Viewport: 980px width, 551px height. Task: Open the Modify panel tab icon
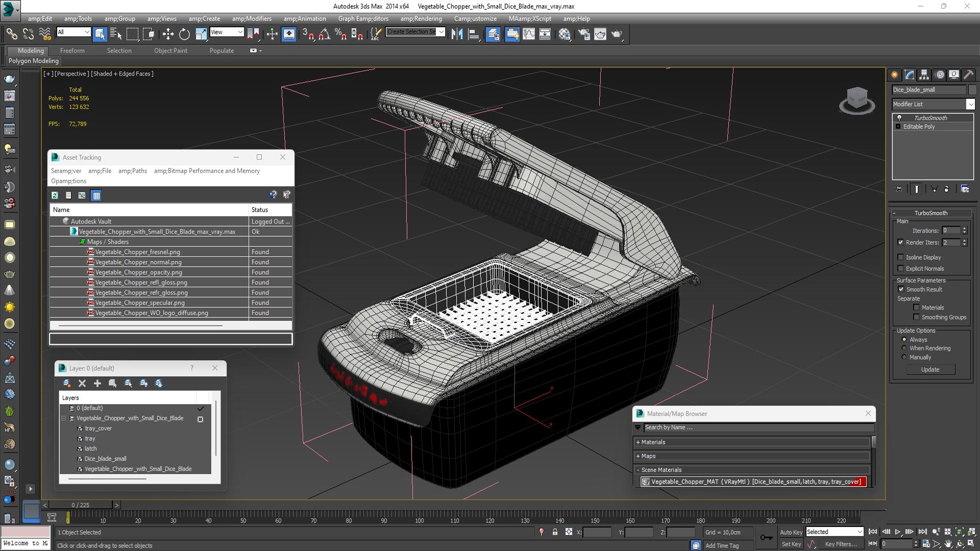(909, 75)
